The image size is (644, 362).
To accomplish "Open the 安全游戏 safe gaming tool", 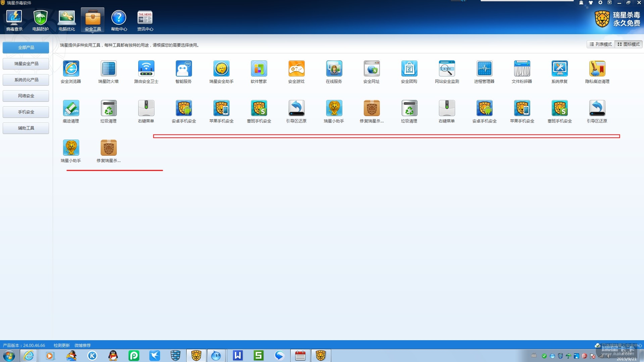I will coord(296,72).
